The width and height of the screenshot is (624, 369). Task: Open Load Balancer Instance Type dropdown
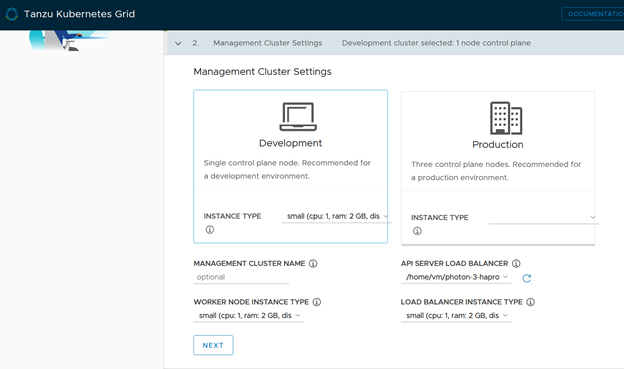point(456,316)
